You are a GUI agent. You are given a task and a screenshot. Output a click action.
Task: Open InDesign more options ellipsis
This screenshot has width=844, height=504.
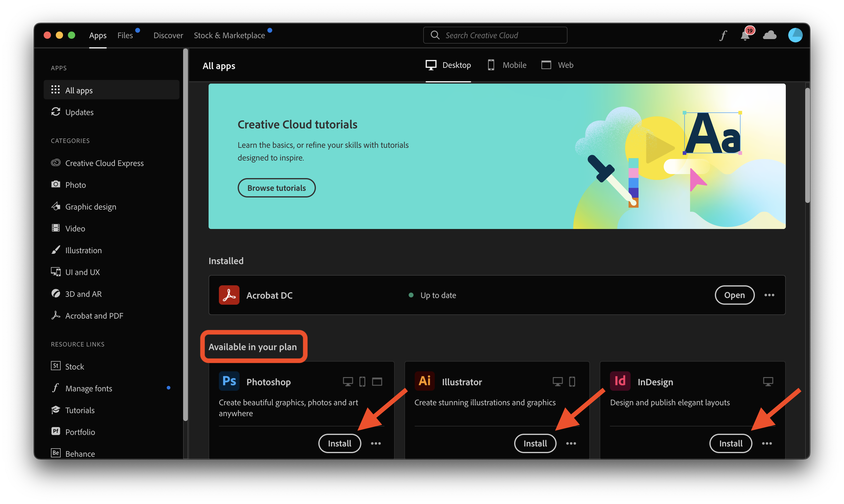click(767, 443)
